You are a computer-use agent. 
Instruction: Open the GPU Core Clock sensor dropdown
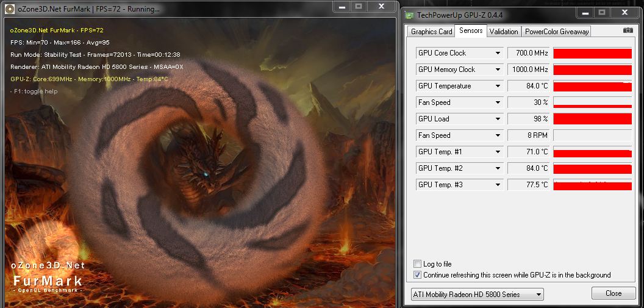tap(498, 54)
